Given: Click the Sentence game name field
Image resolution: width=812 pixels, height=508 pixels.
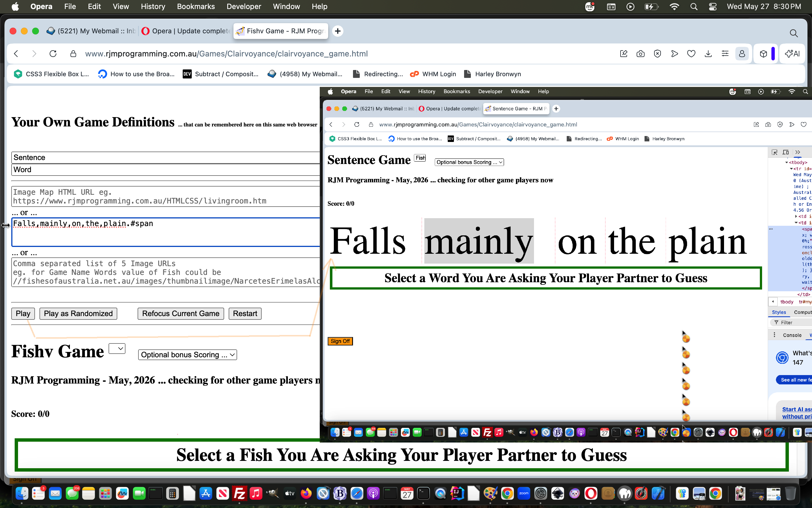Looking at the screenshot, I should click(166, 157).
